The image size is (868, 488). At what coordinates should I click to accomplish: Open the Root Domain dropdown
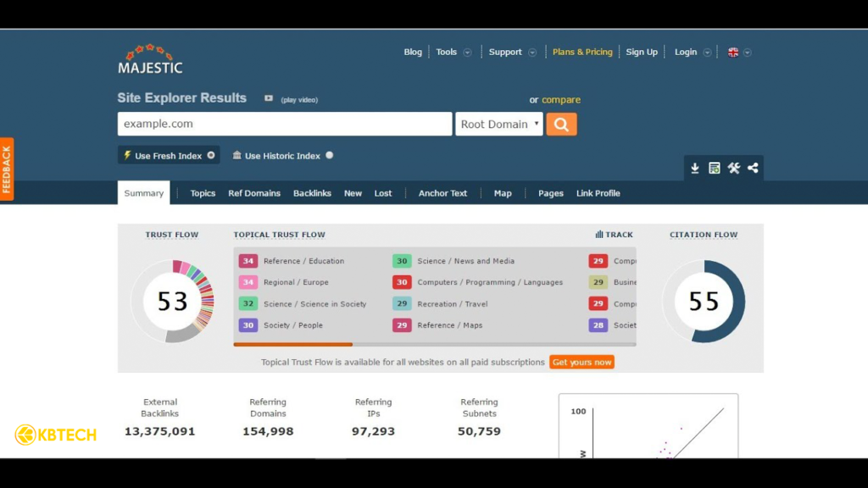[x=499, y=125]
